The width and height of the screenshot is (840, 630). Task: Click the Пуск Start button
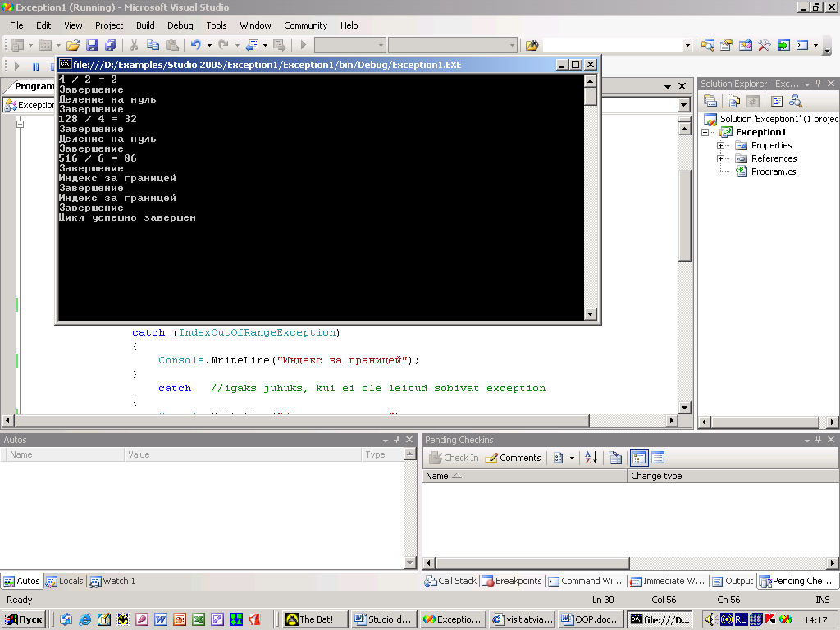pyautogui.click(x=24, y=619)
